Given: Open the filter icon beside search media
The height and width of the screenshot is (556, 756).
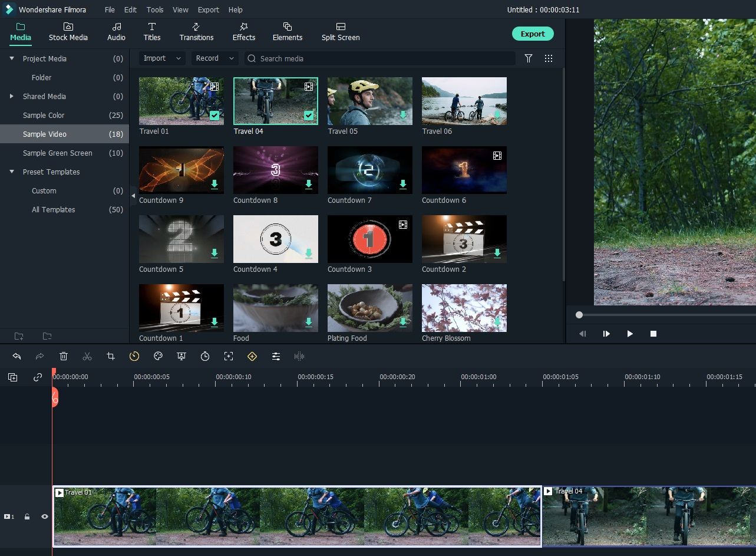Looking at the screenshot, I should [529, 58].
